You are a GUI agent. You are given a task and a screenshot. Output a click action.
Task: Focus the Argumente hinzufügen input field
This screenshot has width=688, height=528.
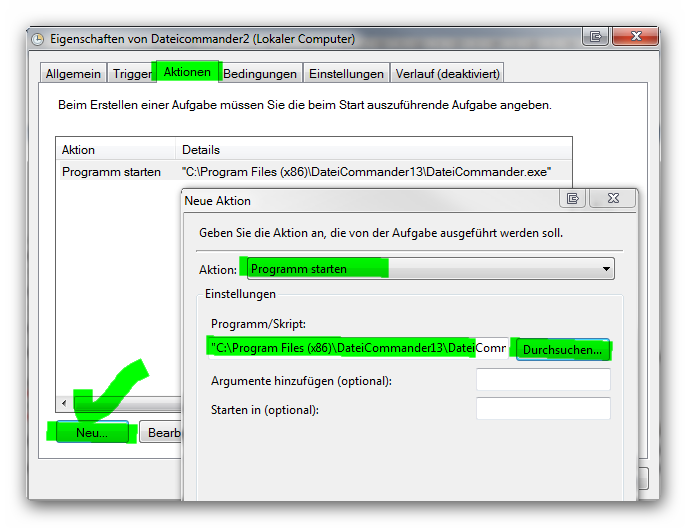tap(543, 380)
